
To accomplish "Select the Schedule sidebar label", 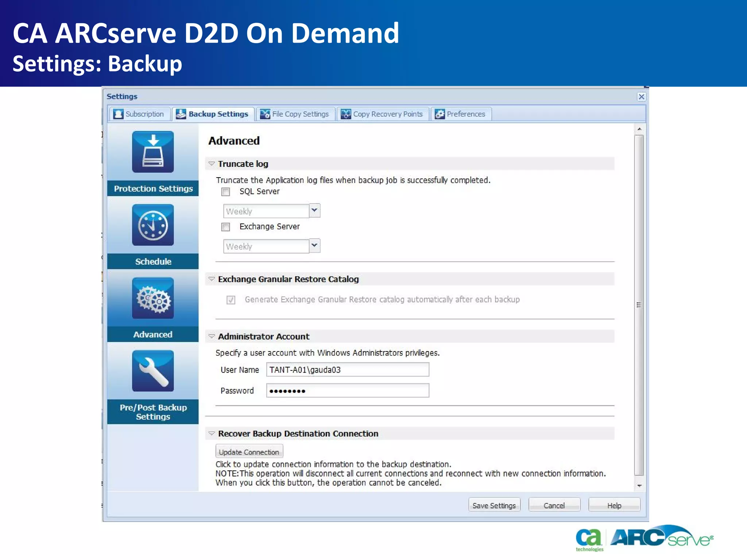I will point(153,261).
